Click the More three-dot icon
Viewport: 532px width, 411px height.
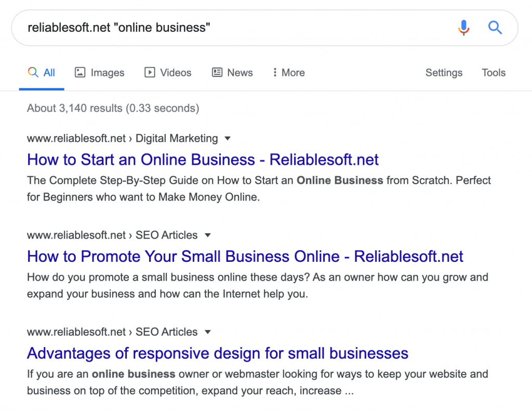tap(274, 72)
